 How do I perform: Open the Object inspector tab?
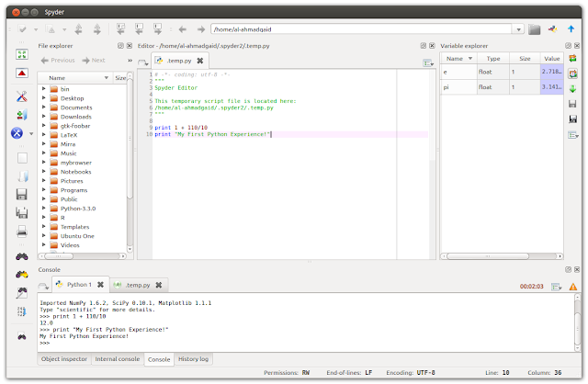tap(64, 359)
